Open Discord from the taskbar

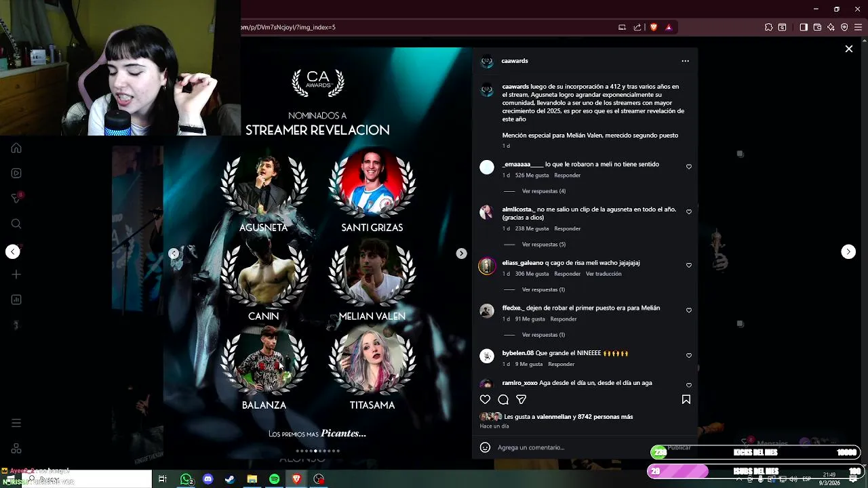coord(208,479)
